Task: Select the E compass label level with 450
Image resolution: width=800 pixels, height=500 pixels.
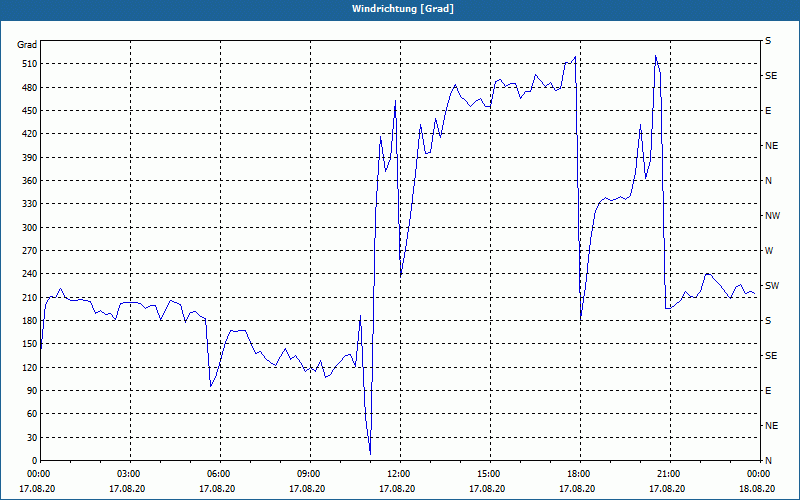Action: [x=768, y=111]
